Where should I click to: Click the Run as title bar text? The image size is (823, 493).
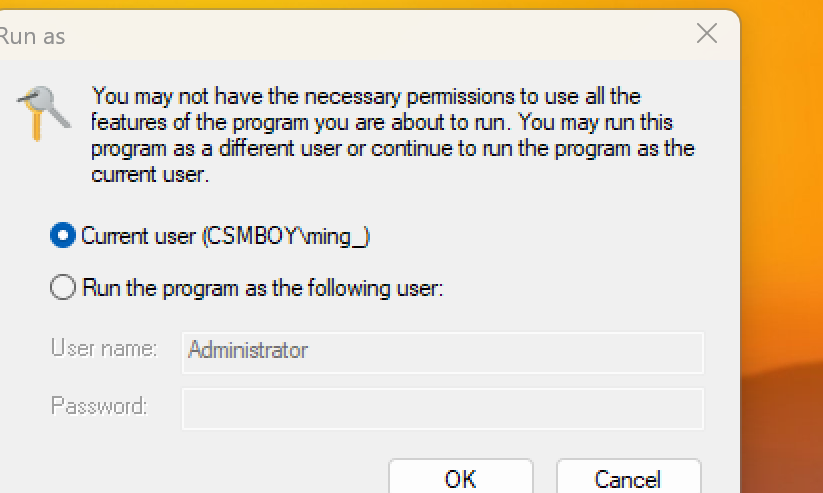(x=32, y=37)
